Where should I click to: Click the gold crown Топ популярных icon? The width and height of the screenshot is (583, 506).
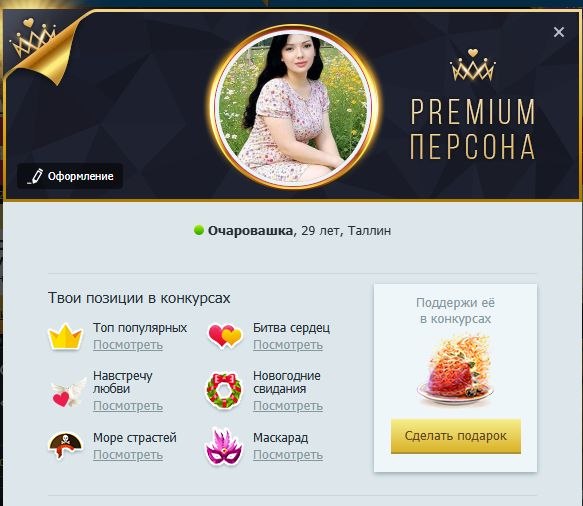[x=65, y=336]
